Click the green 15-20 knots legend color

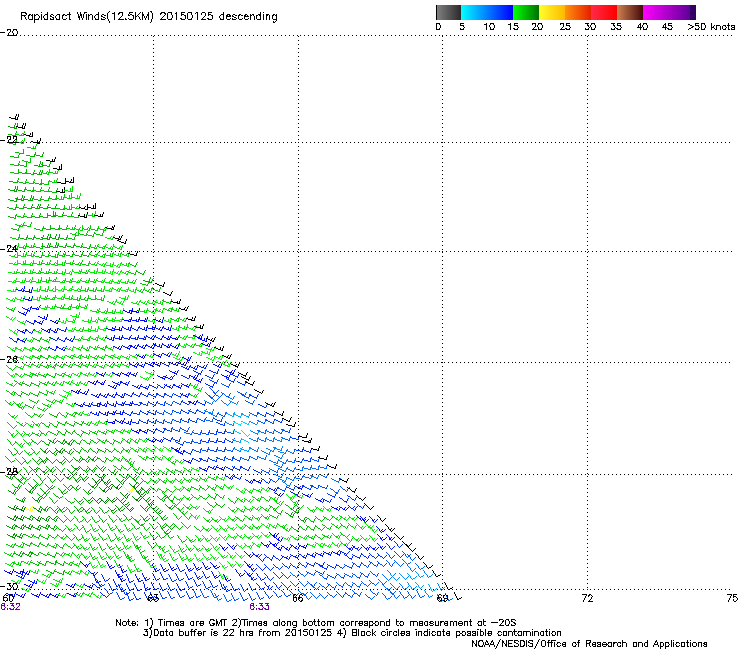point(526,12)
